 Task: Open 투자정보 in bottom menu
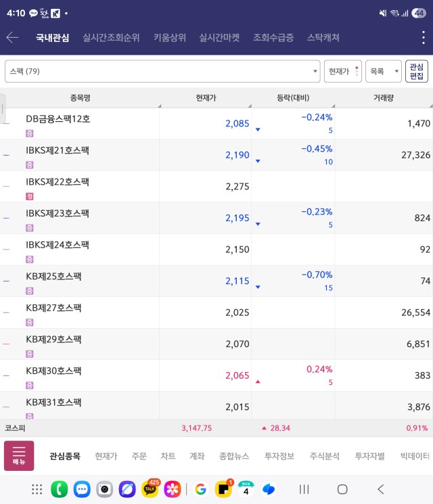click(x=279, y=456)
